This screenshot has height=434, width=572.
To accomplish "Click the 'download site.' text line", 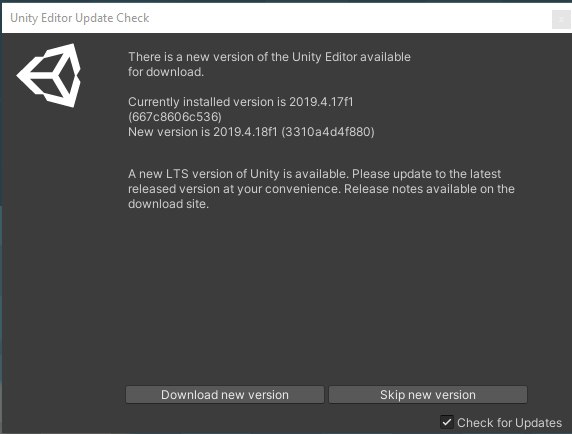I will click(168, 204).
